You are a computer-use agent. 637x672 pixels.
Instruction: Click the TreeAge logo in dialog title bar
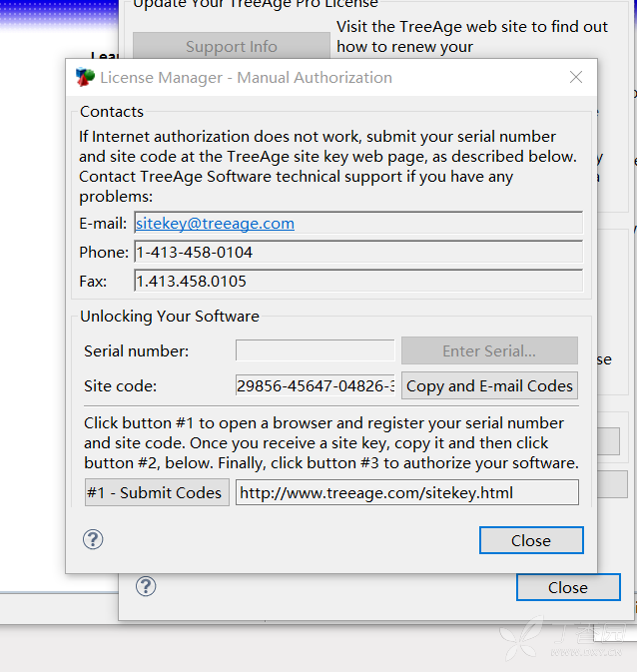coord(85,78)
